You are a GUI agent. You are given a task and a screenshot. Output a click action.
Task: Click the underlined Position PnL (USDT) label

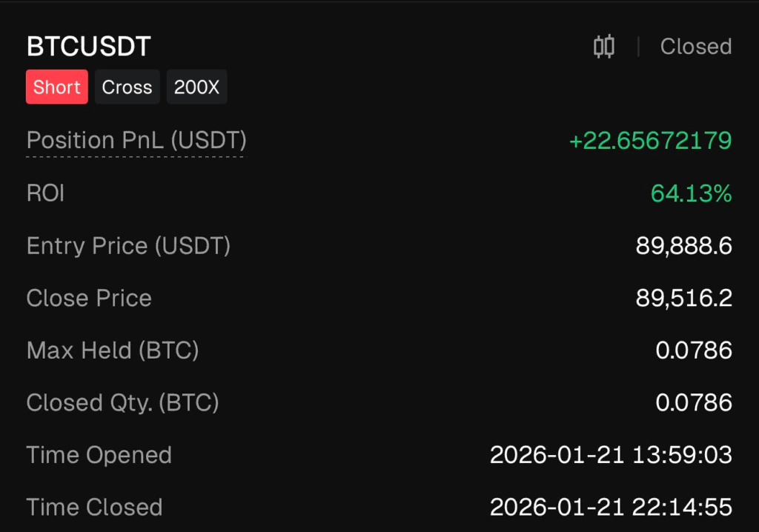pos(136,140)
